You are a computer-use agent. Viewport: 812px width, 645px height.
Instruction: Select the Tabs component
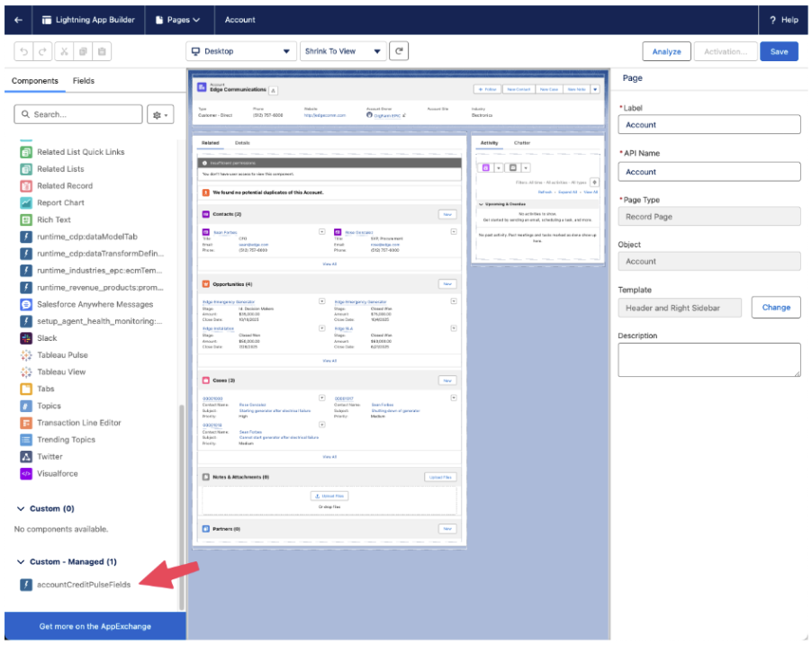[x=37, y=389]
